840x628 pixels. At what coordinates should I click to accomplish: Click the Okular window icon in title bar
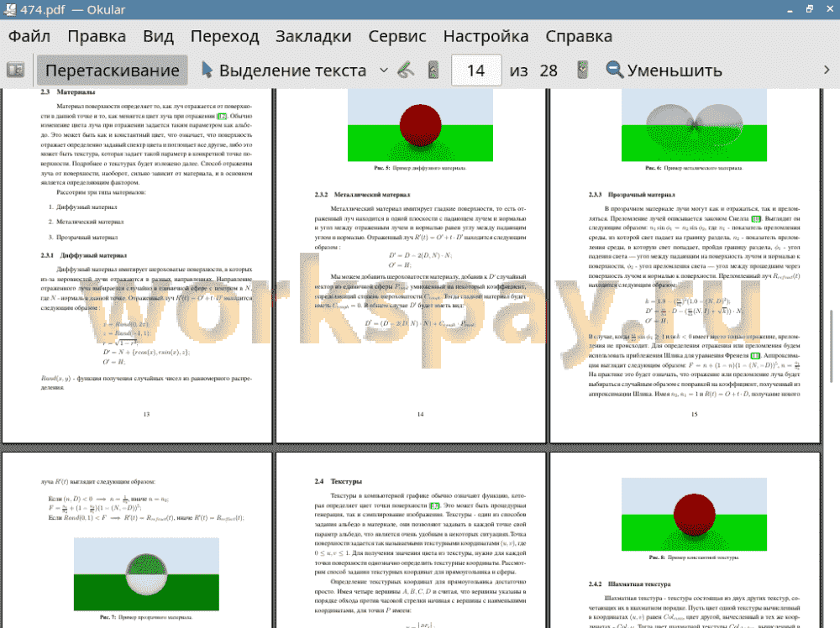[9, 9]
